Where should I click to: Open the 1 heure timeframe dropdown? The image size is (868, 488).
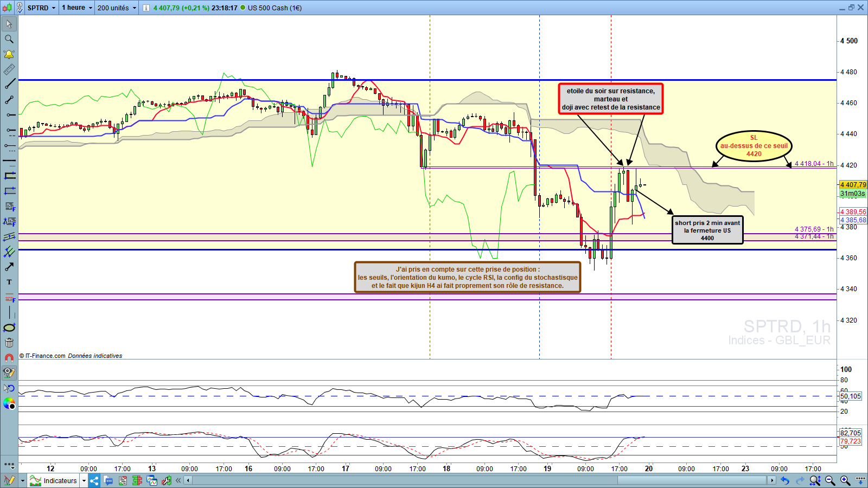[77, 8]
